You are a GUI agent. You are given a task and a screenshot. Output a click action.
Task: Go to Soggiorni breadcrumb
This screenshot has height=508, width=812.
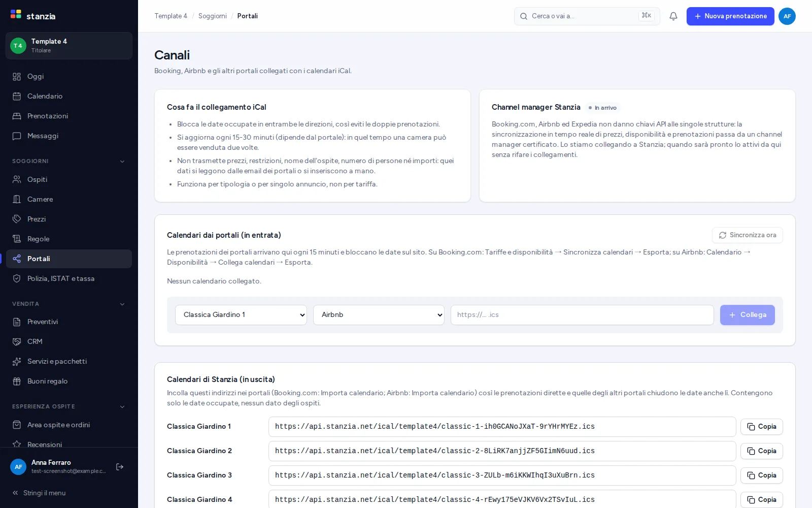point(213,16)
